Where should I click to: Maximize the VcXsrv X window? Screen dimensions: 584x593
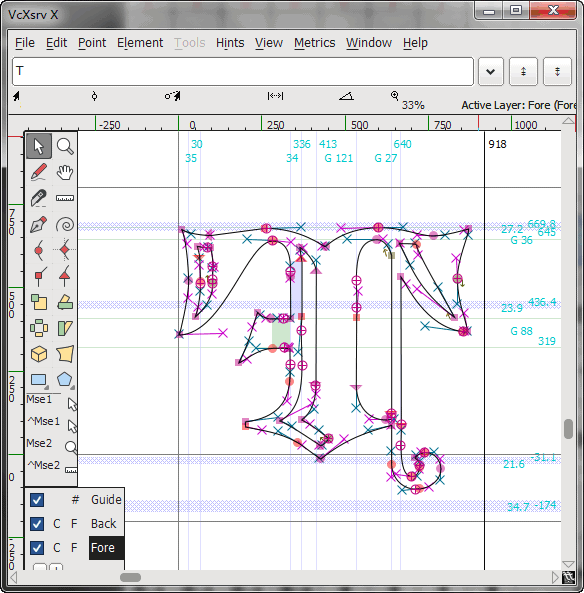516,11
